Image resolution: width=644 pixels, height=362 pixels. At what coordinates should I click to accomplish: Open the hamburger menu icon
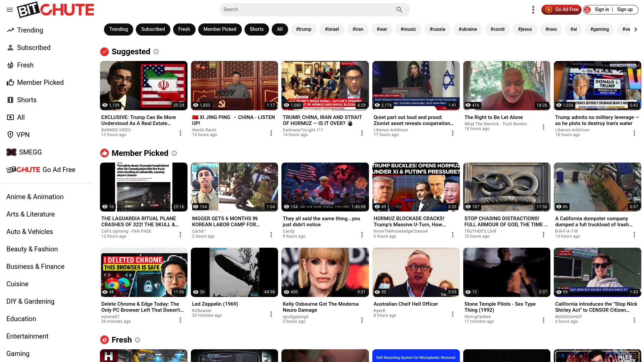coord(10,10)
